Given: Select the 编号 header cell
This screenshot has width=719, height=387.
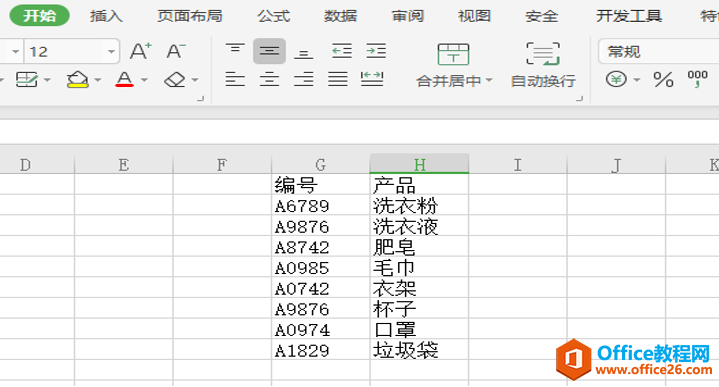Looking at the screenshot, I should [321, 185].
